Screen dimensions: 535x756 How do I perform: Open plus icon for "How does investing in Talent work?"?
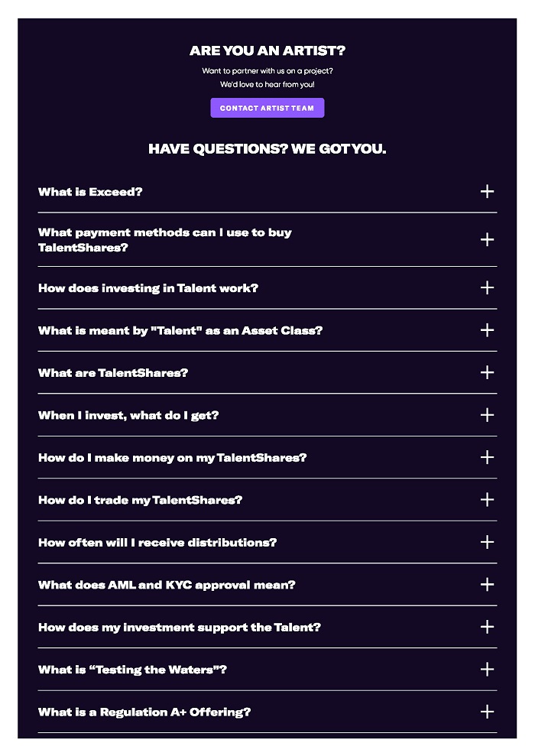(487, 287)
